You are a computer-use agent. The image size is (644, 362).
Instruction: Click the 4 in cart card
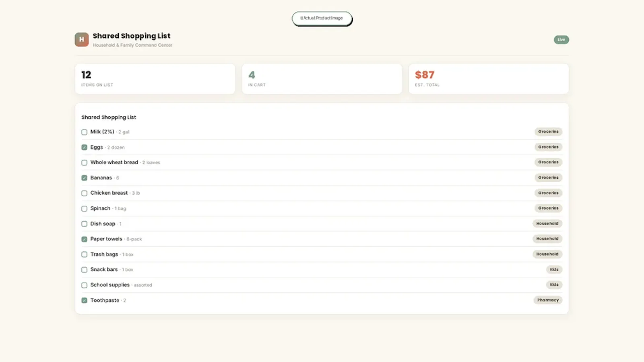coord(322,79)
